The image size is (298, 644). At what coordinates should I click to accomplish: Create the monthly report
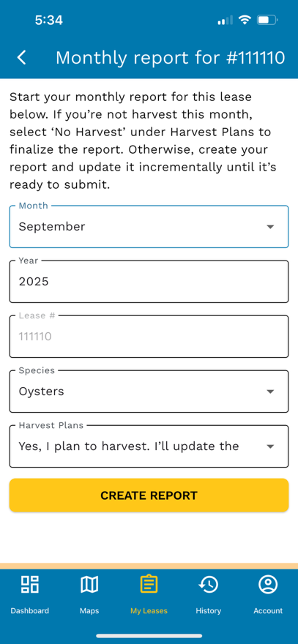[149, 495]
